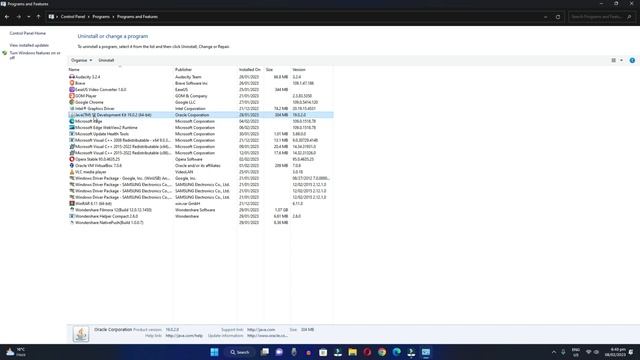Image resolution: width=640 pixels, height=360 pixels.
Task: Click the Refresh icon in address bar
Action: pyautogui.click(x=558, y=17)
